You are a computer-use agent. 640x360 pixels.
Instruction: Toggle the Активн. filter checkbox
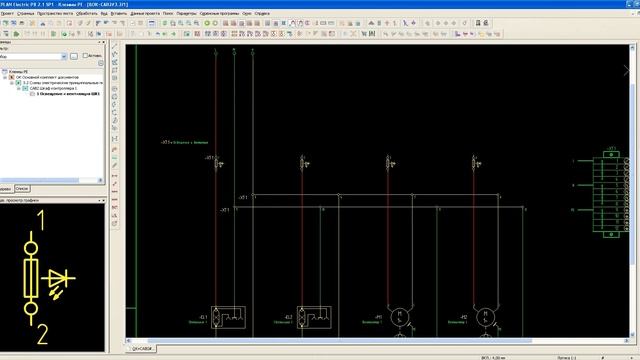(x=85, y=56)
